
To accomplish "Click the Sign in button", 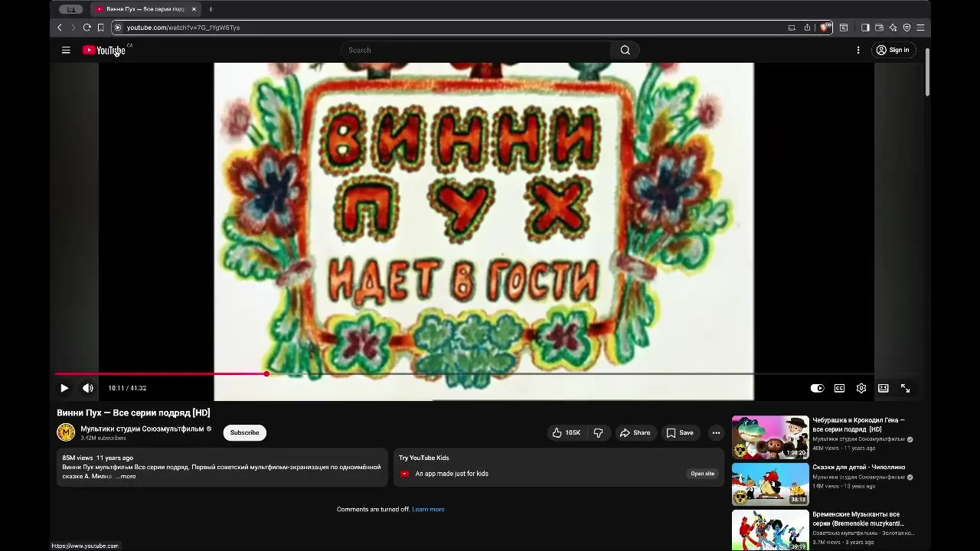I will tap(893, 50).
